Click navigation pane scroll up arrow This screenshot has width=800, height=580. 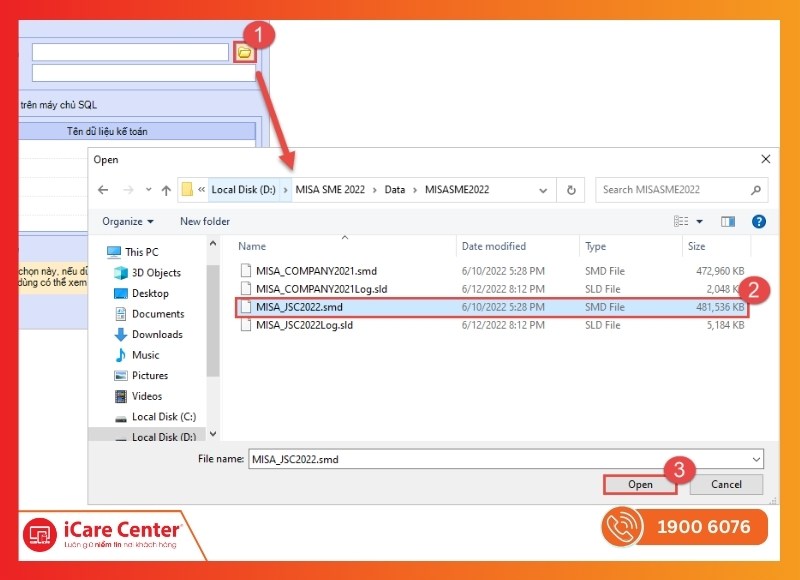pyautogui.click(x=213, y=243)
